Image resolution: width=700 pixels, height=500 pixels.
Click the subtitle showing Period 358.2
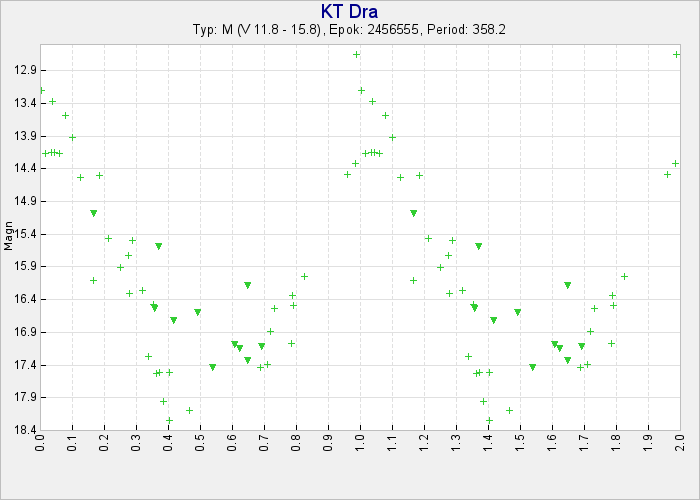click(349, 30)
